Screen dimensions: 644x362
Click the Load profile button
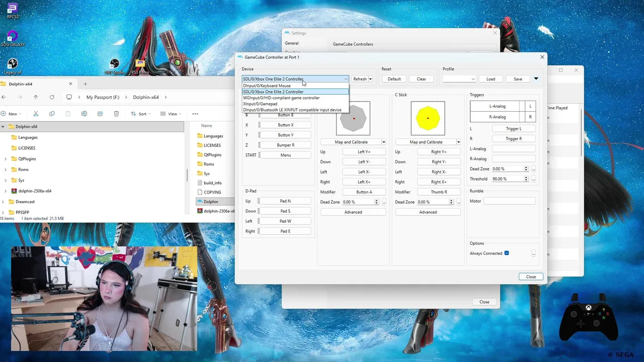pos(491,79)
